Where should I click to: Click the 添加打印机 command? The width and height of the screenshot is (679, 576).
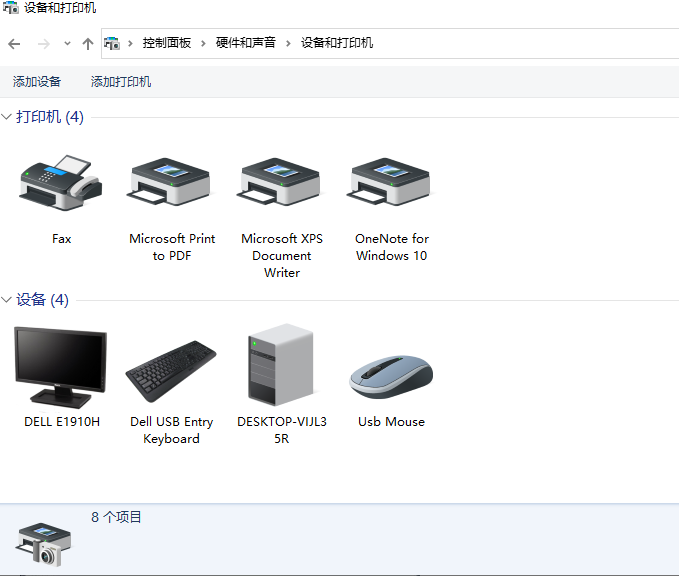[121, 81]
